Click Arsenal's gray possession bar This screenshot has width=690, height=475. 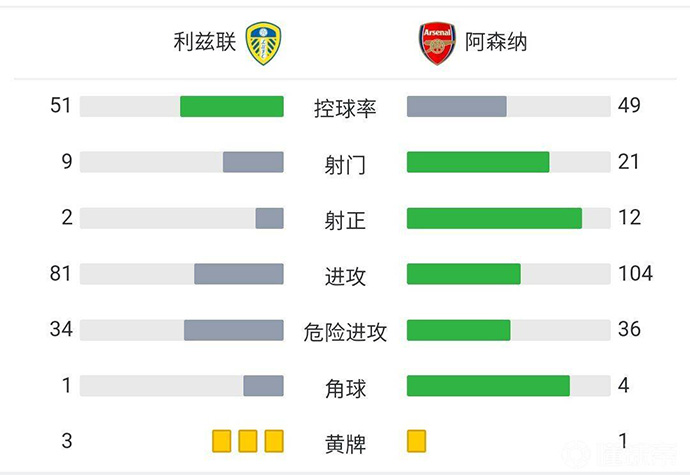point(456,106)
